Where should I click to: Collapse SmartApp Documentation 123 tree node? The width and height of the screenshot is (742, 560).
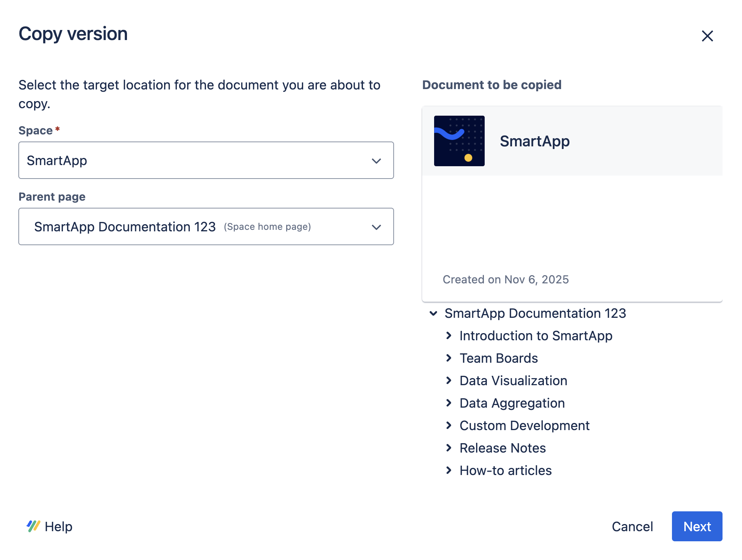point(433,313)
